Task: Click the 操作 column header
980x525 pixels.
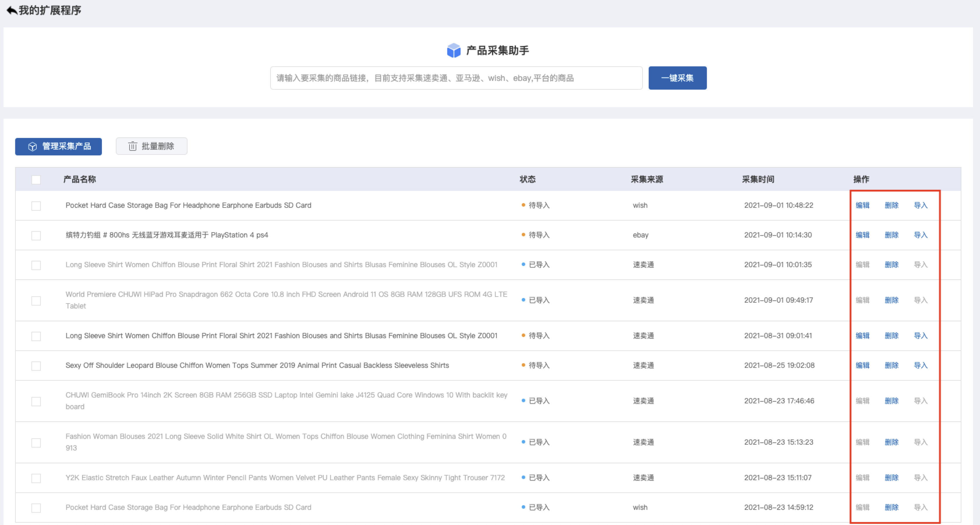Action: (x=861, y=180)
